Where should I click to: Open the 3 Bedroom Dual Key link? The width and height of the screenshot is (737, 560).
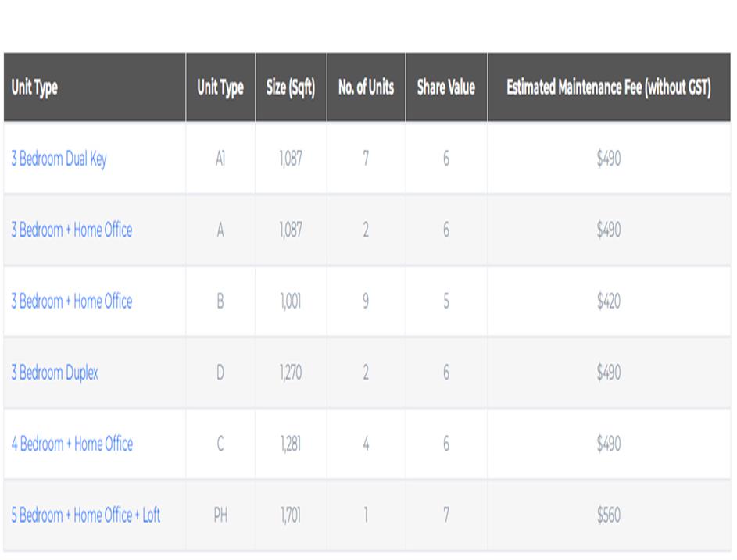tap(59, 159)
